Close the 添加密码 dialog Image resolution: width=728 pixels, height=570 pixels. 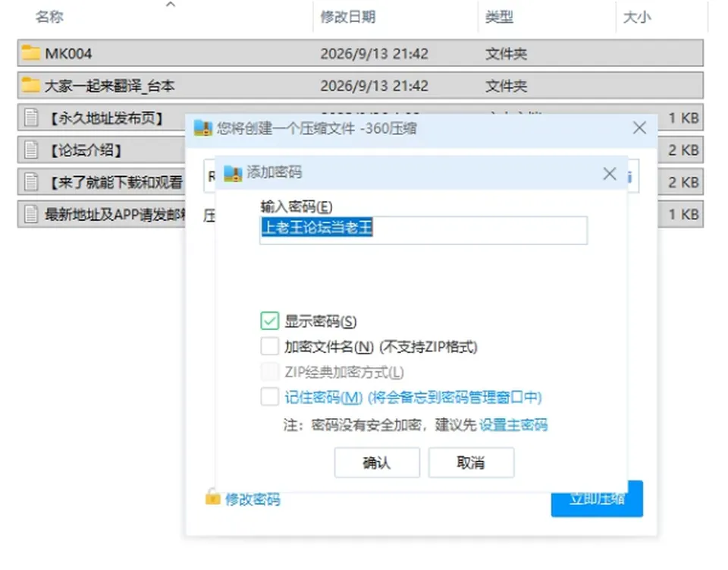[610, 174]
